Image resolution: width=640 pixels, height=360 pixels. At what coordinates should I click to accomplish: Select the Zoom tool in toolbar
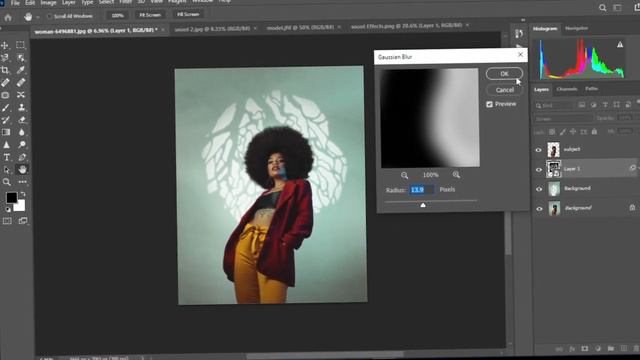tap(7, 182)
